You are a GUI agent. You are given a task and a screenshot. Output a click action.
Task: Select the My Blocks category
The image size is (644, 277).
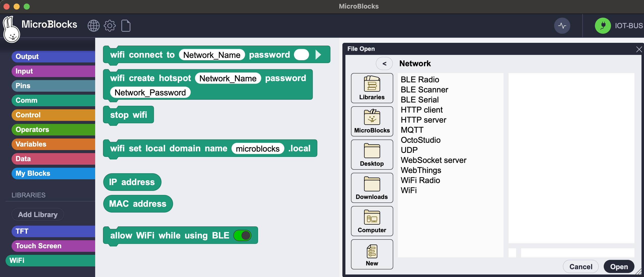[53, 173]
